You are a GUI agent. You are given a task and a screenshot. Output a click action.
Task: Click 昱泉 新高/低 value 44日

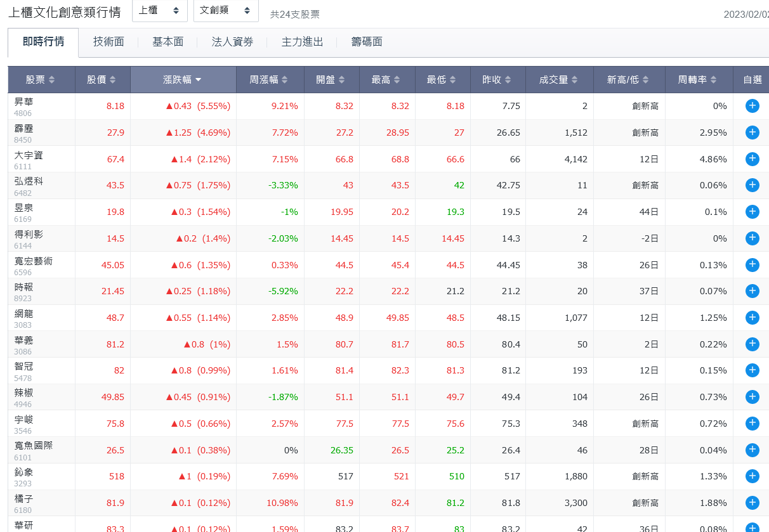(649, 212)
